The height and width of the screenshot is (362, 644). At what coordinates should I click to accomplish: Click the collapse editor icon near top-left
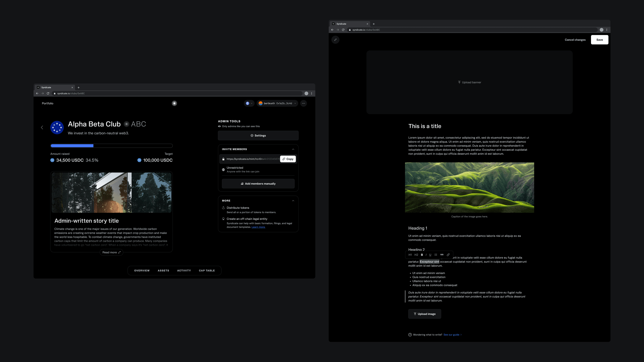coord(335,40)
